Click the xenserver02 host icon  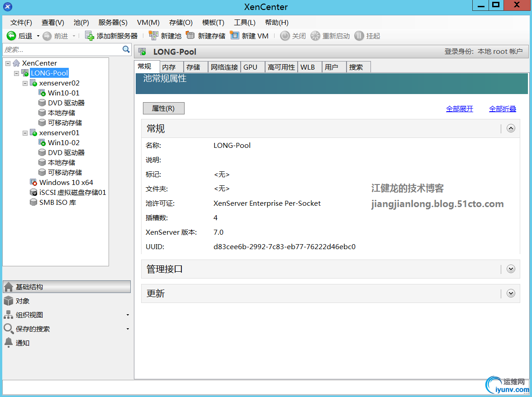pyautogui.click(x=33, y=83)
